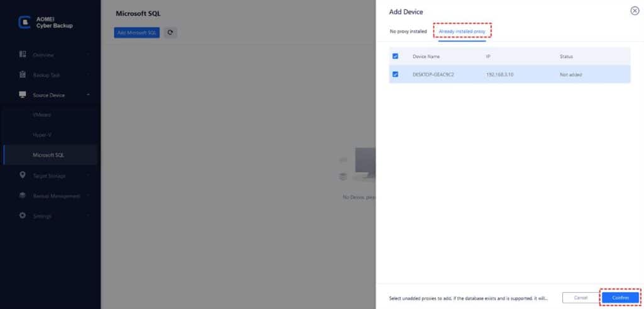Click the Backup Task clipboard icon
Image resolution: width=644 pixels, height=309 pixels.
23,75
